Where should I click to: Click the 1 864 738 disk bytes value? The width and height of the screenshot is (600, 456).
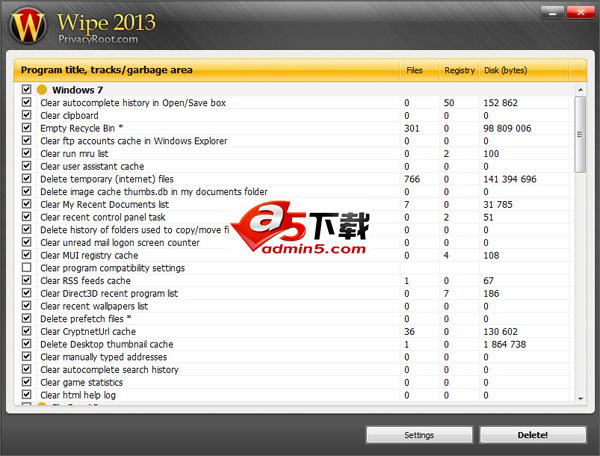click(505, 344)
